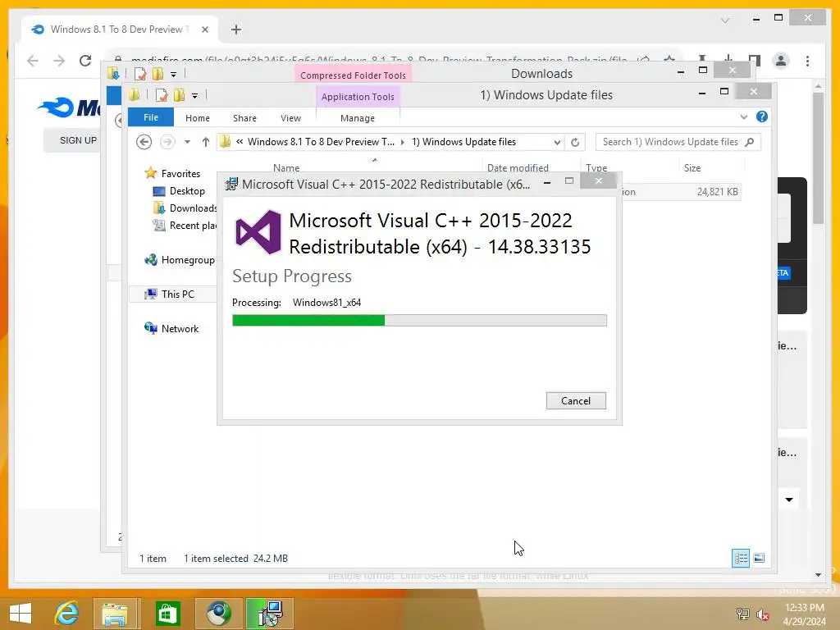Switch to large icons view layout
840x630 pixels.
[x=759, y=558]
